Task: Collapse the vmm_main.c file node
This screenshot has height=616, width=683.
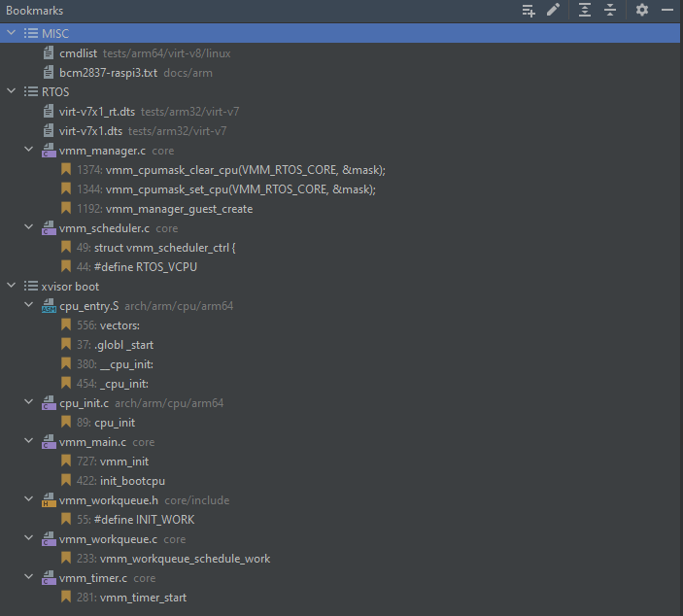Action: [28, 442]
